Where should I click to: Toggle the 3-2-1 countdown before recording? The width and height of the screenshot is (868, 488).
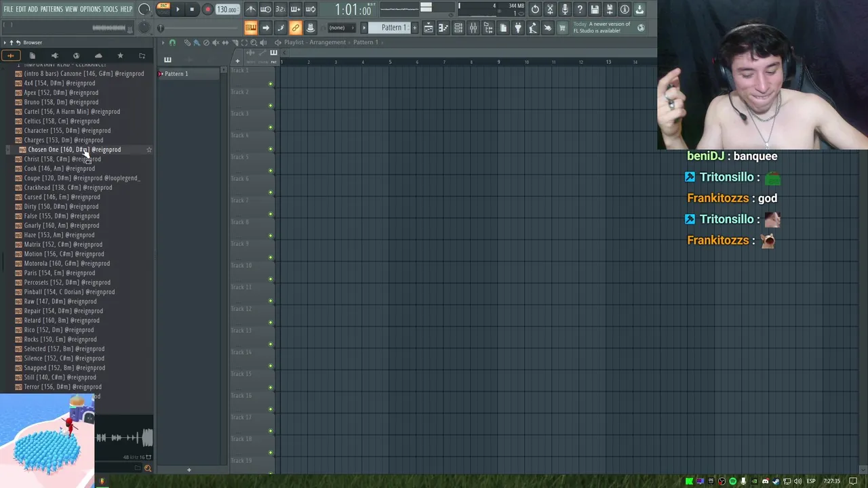coord(281,9)
